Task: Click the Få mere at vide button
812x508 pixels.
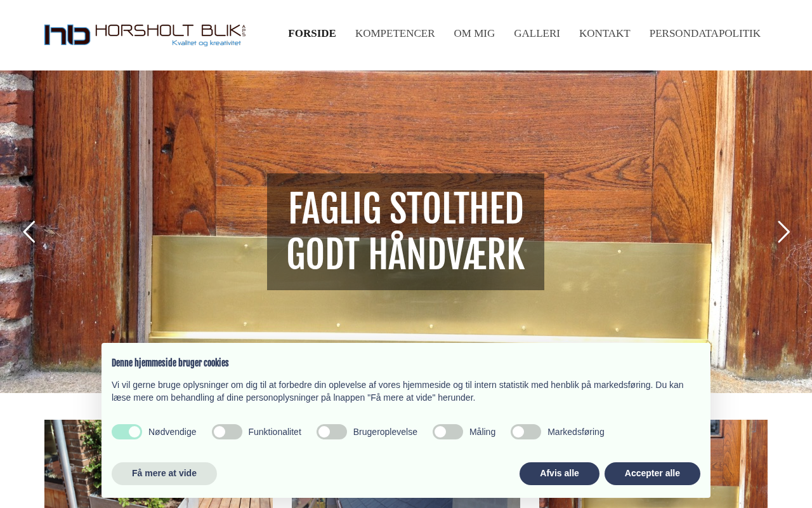Action: 164,474
